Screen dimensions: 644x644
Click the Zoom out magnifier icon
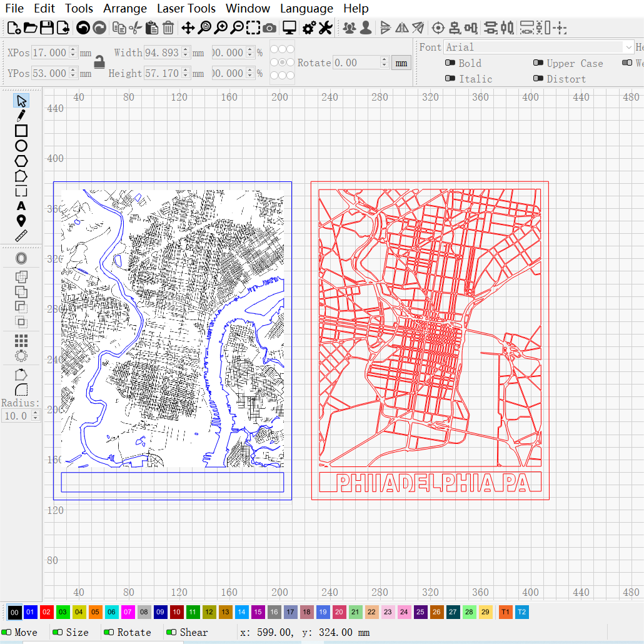click(x=236, y=28)
